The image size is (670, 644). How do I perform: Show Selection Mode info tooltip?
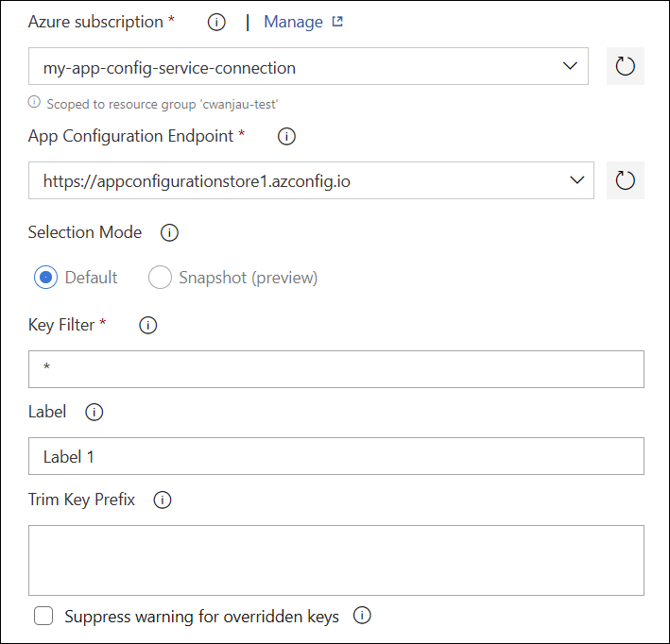pos(170,232)
